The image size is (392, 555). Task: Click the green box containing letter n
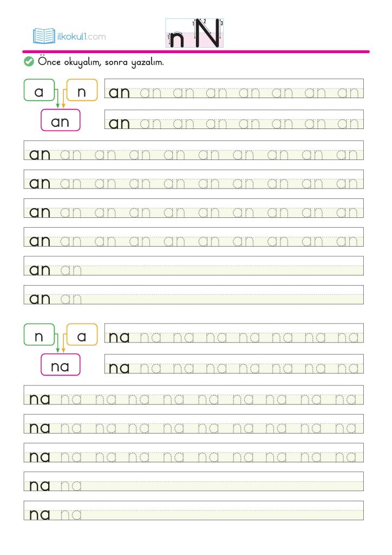39,335
